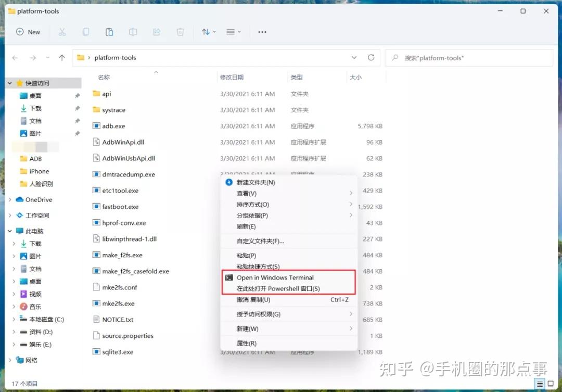This screenshot has width=562, height=392.
Task: Switch to thumbnail view using bottom-right toggle
Action: point(550,383)
